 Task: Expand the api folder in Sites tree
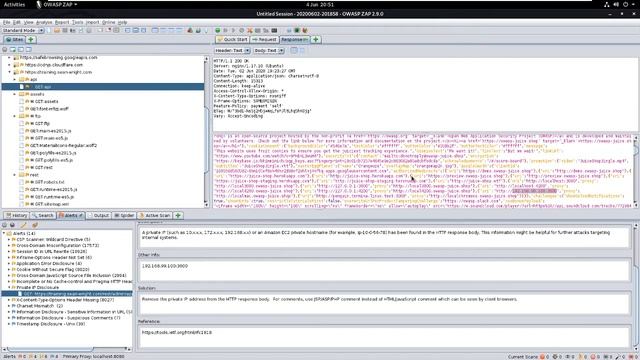click(x=15, y=80)
